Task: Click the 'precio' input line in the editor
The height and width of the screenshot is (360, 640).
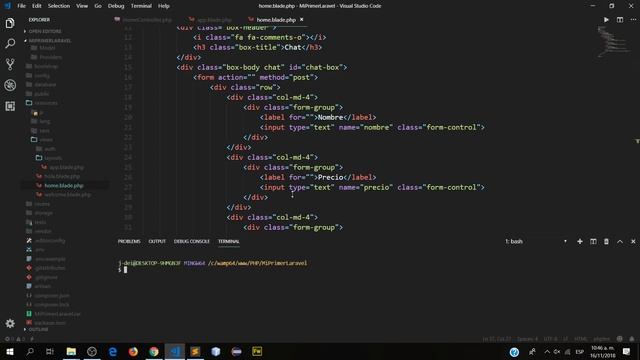Action: point(372,187)
